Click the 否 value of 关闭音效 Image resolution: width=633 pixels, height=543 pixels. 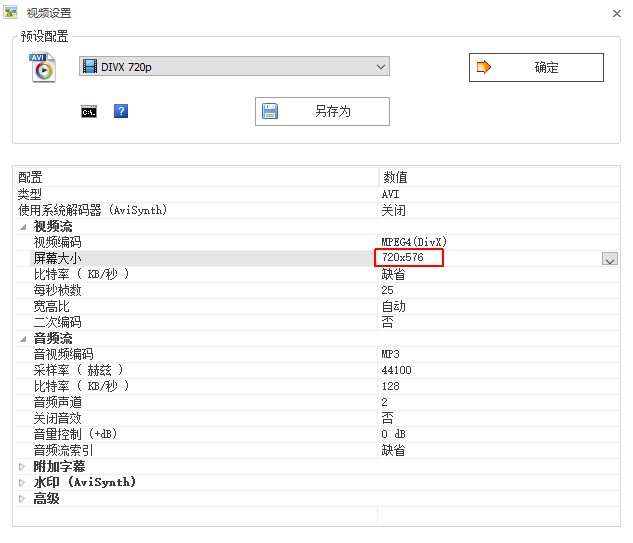(387, 418)
